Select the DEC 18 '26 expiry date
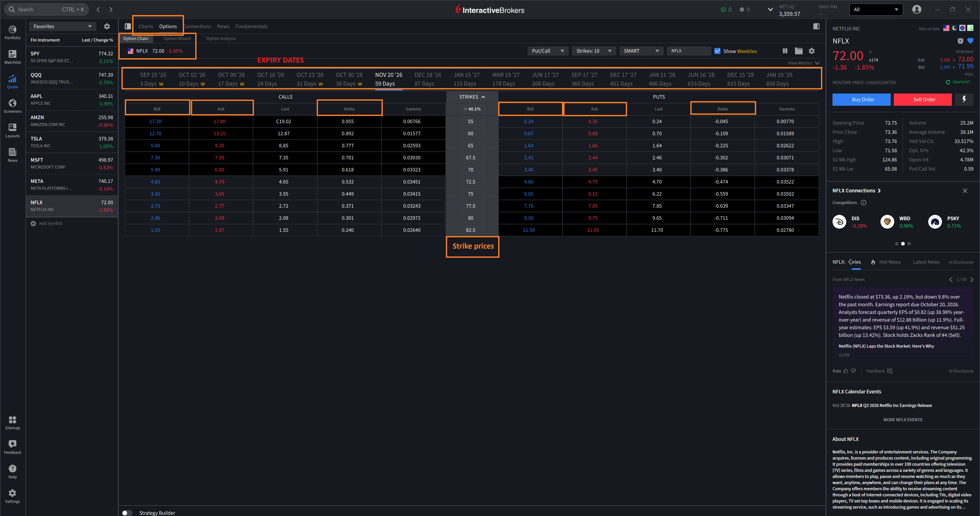 tap(428, 79)
